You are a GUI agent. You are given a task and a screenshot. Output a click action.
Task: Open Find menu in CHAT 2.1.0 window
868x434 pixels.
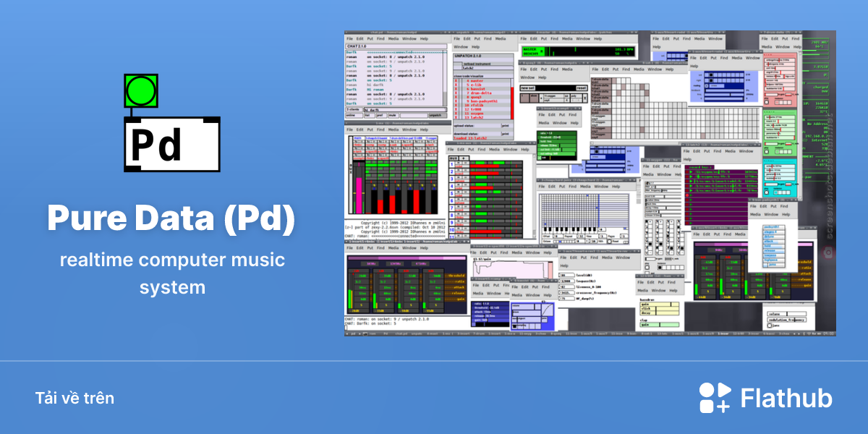(380, 38)
